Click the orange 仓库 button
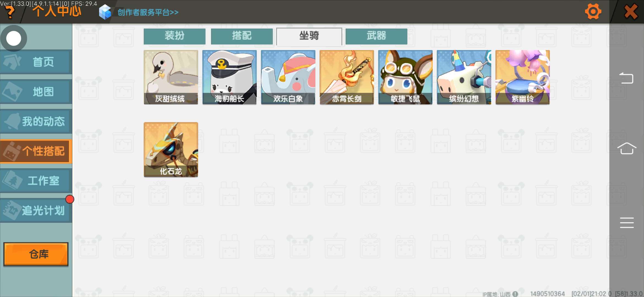Screen dimensions: 644x297 coord(36,254)
